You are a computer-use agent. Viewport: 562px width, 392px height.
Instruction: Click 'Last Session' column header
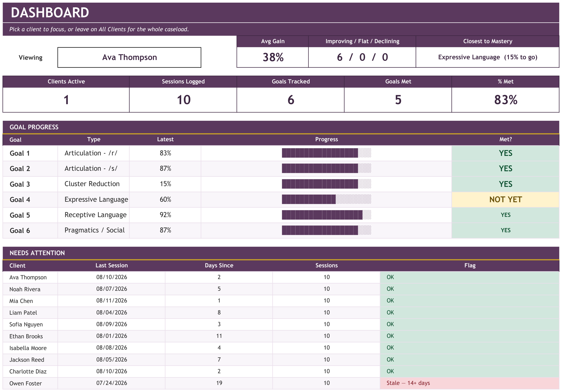(x=112, y=265)
